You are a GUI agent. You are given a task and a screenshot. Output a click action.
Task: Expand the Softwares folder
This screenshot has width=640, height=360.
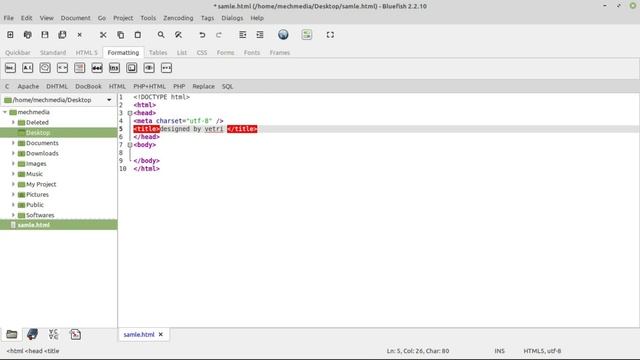tap(13, 215)
